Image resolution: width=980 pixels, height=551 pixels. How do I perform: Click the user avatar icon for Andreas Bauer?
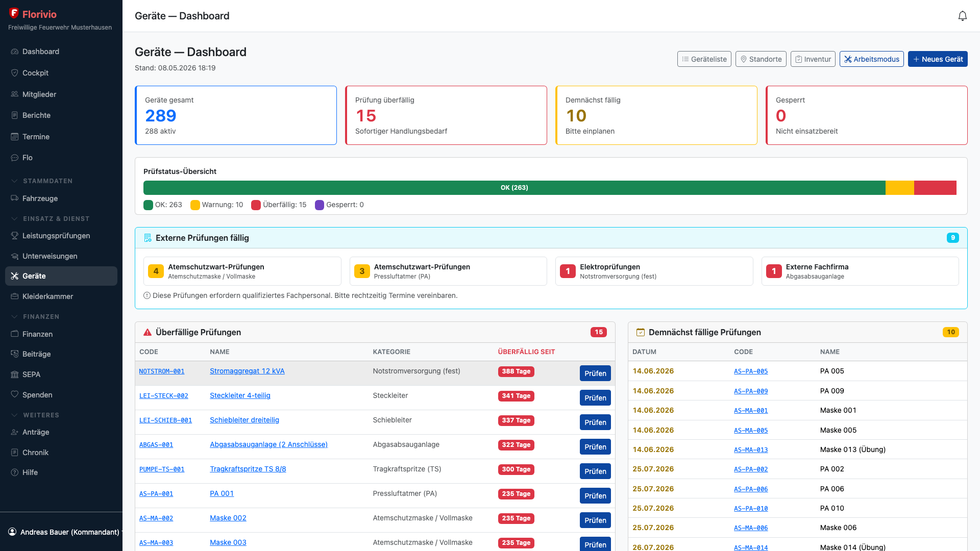click(x=12, y=532)
